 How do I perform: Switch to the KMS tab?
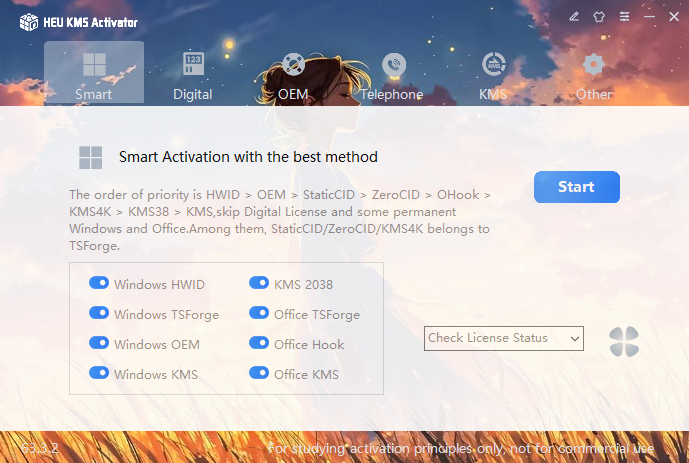pos(493,76)
